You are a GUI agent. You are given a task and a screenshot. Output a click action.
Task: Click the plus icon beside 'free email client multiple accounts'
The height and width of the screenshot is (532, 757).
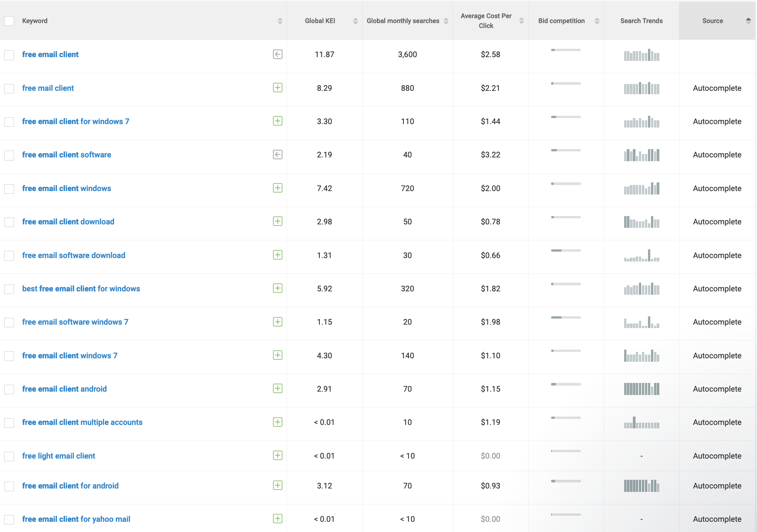[278, 422]
